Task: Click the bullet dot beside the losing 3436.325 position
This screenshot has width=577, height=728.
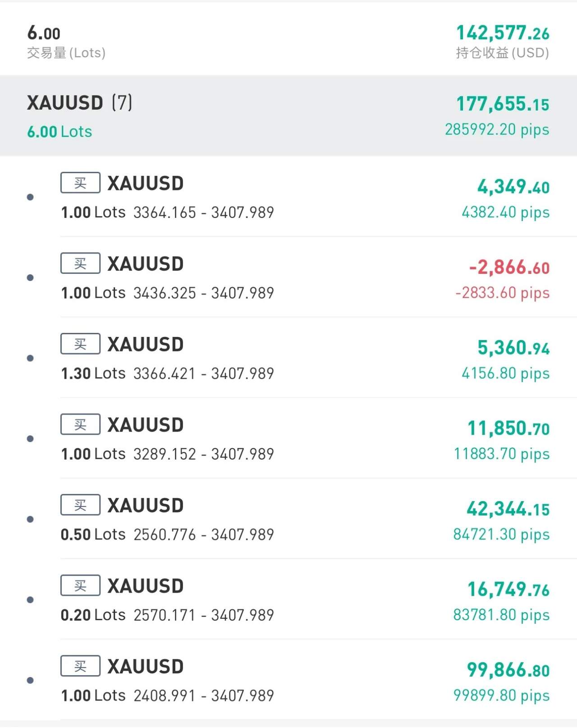Action: [x=30, y=278]
